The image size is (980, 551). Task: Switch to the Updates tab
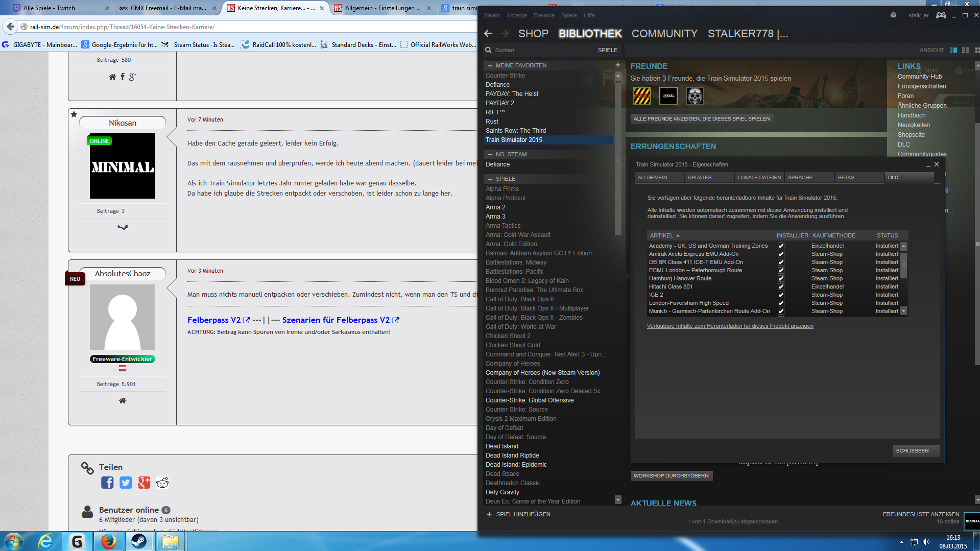(x=709, y=177)
